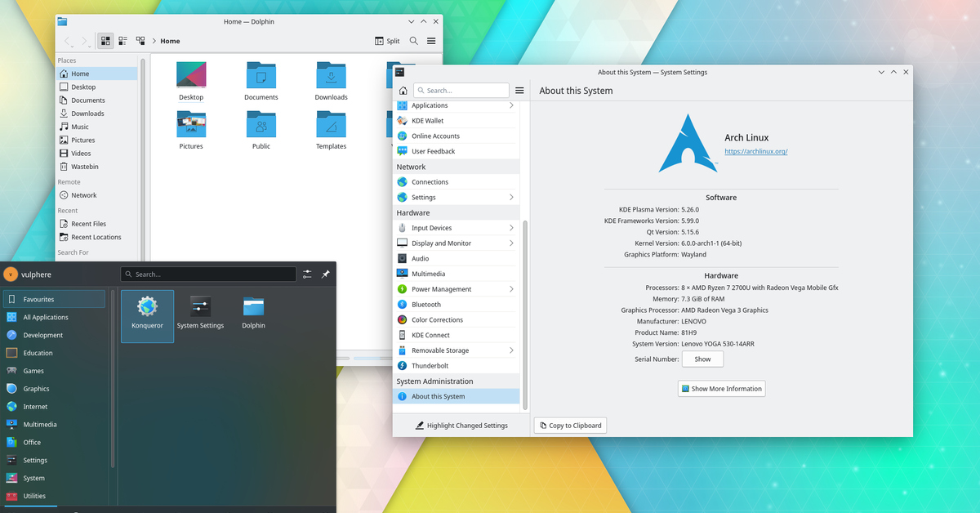This screenshot has height=513, width=980.
Task: Pin the application launcher open
Action: (325, 274)
